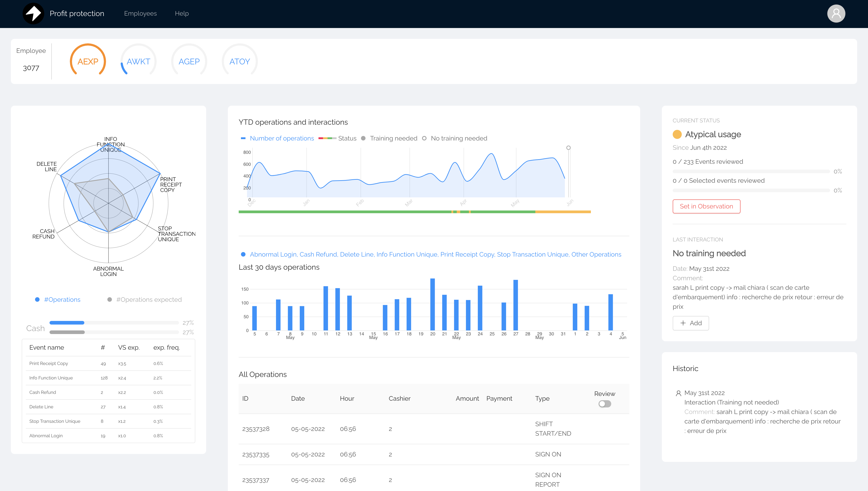Click the June 4 bar in chart
Screen dimensions: 868x491
[x=611, y=312]
